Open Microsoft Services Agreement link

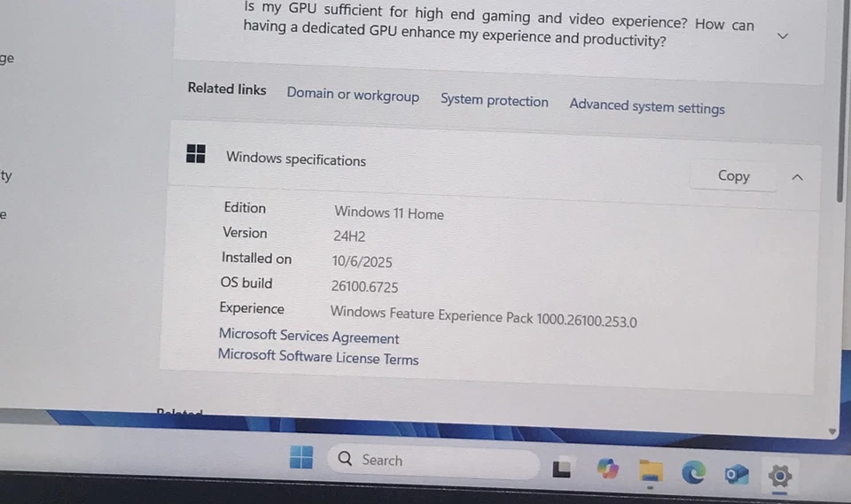[308, 336]
